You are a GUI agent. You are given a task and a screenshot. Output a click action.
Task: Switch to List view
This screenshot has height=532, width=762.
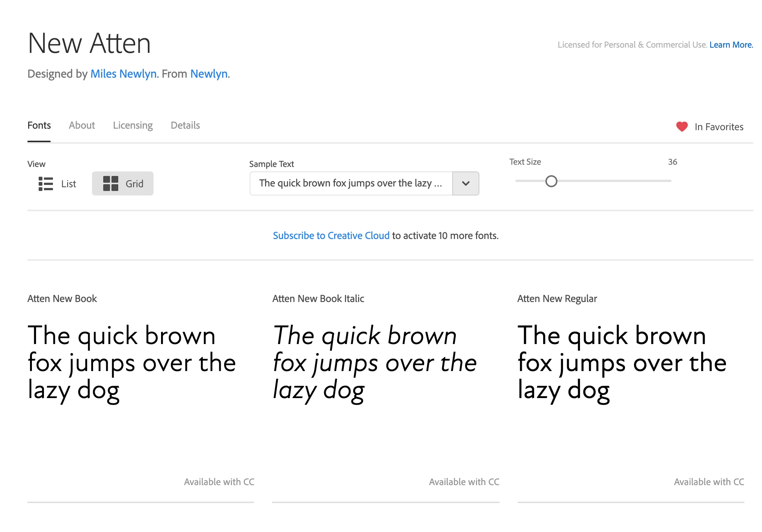coord(57,184)
